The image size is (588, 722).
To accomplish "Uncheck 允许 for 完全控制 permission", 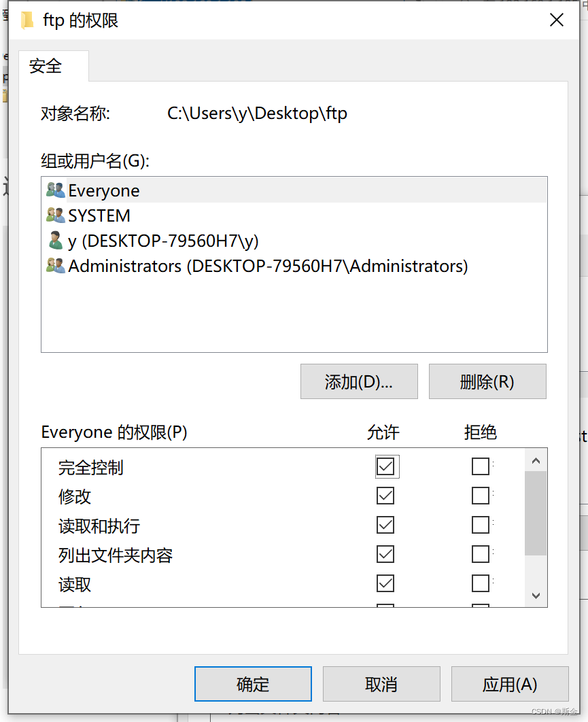I will [x=385, y=466].
